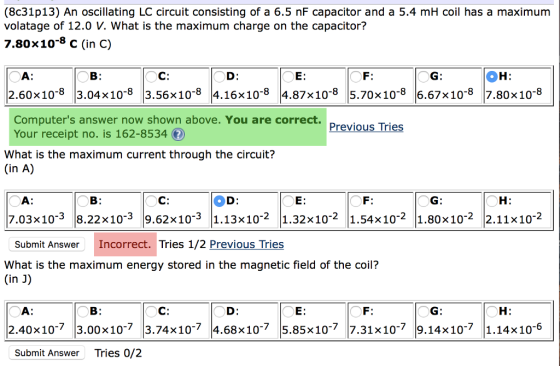Image resolution: width=560 pixels, height=366 pixels.
Task: Choose option H 1.14×10⁻⁶ for energy
Action: [x=492, y=312]
